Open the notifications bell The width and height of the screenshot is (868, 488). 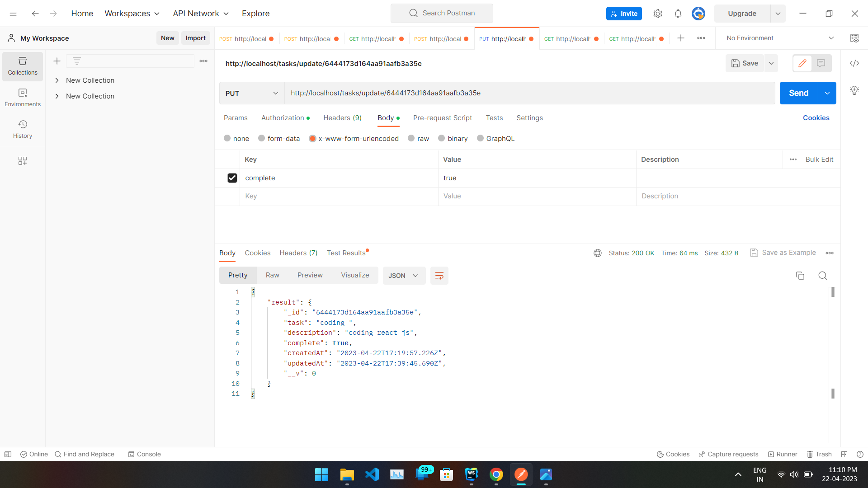click(x=678, y=13)
